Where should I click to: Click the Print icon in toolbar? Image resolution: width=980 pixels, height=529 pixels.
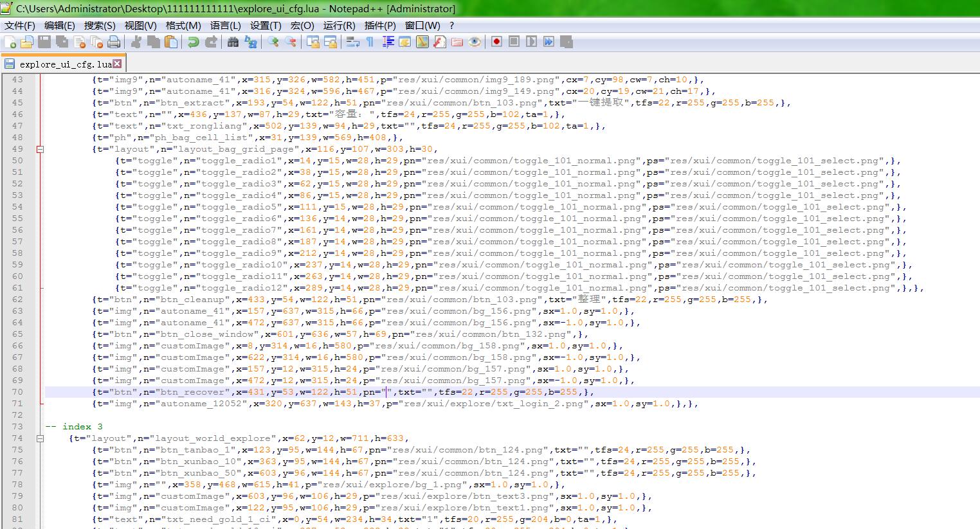coord(114,42)
